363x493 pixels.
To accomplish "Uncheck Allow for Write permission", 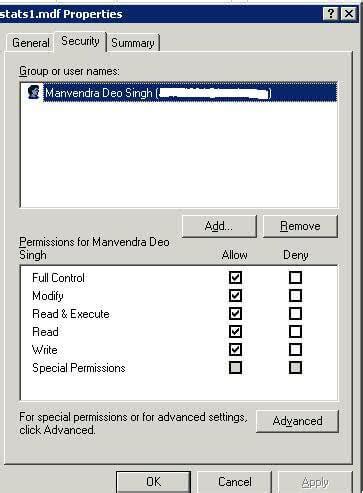I will 235,349.
